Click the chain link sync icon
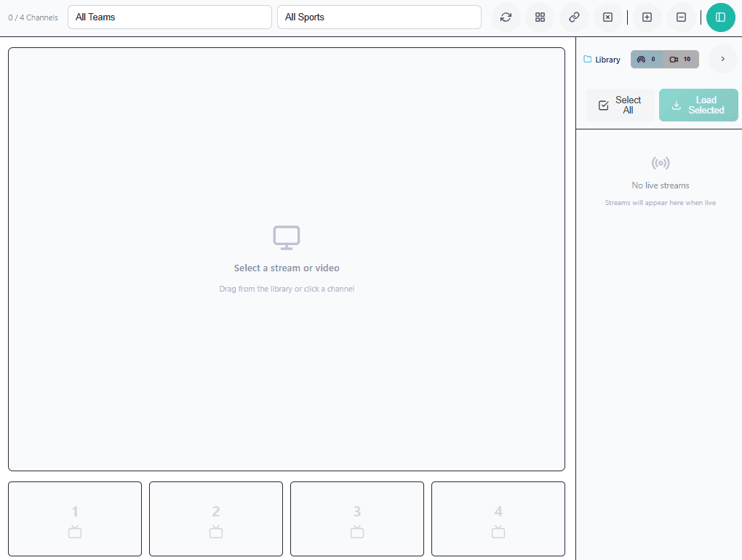 click(574, 17)
